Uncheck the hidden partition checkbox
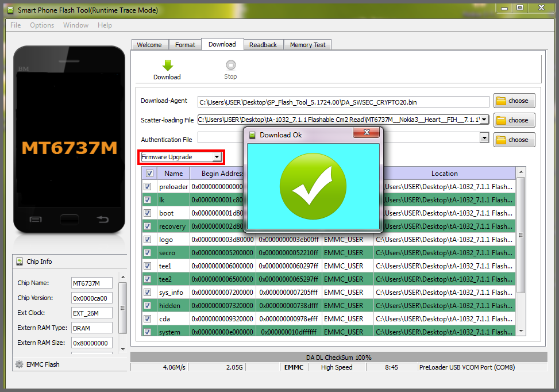This screenshot has width=559, height=392. tap(147, 305)
